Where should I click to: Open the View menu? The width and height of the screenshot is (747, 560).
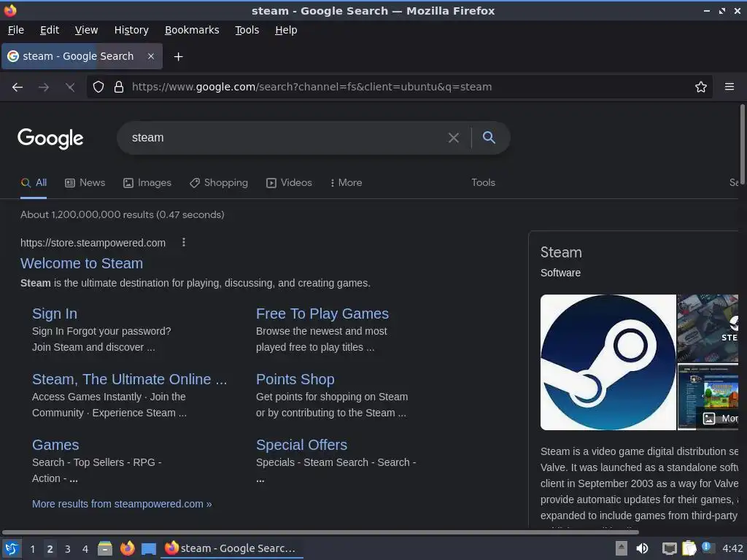coord(86,30)
